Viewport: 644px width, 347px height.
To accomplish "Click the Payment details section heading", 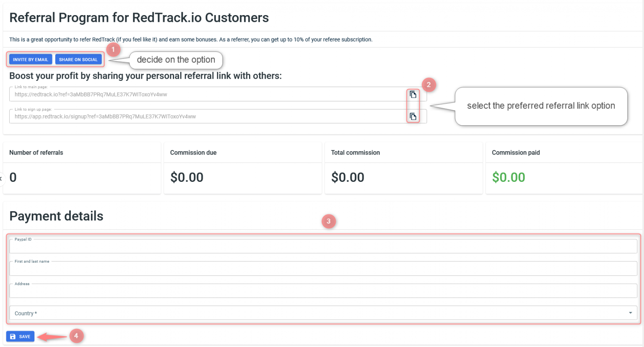I will 56,216.
